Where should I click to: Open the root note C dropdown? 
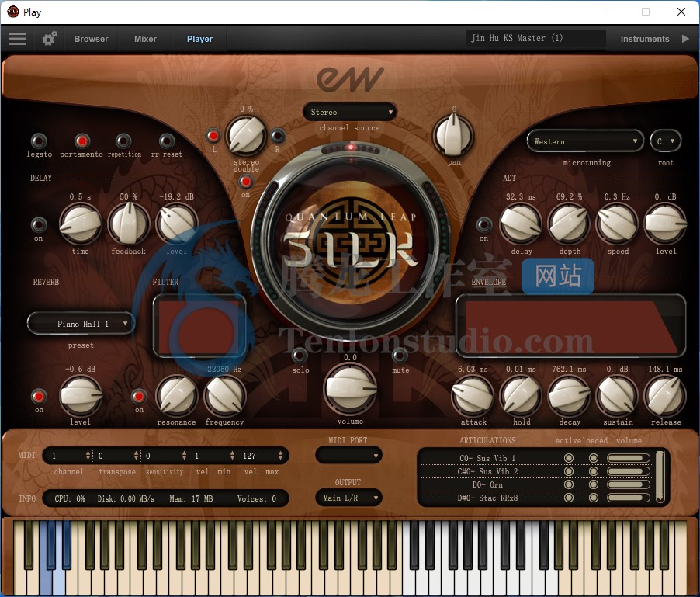pos(666,141)
